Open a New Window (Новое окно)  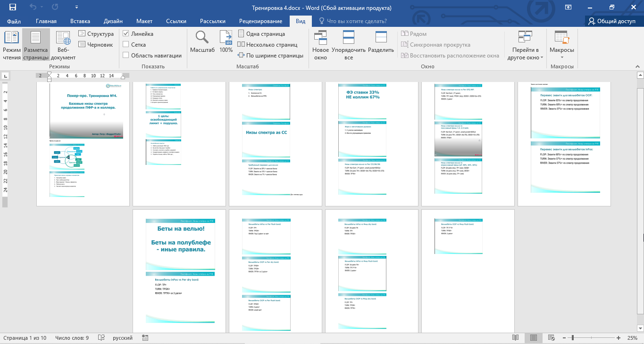click(x=321, y=45)
